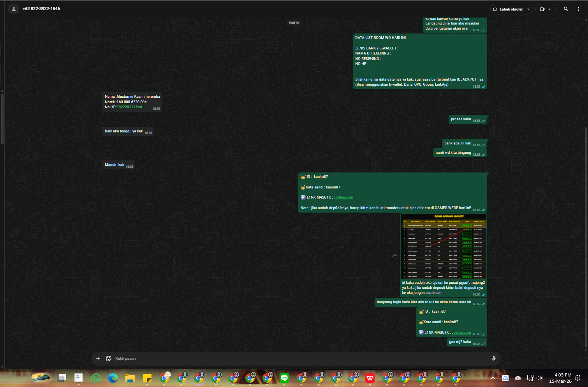Select the 'bank apa ini kak' message
The height and width of the screenshot is (387, 588).
click(465, 144)
